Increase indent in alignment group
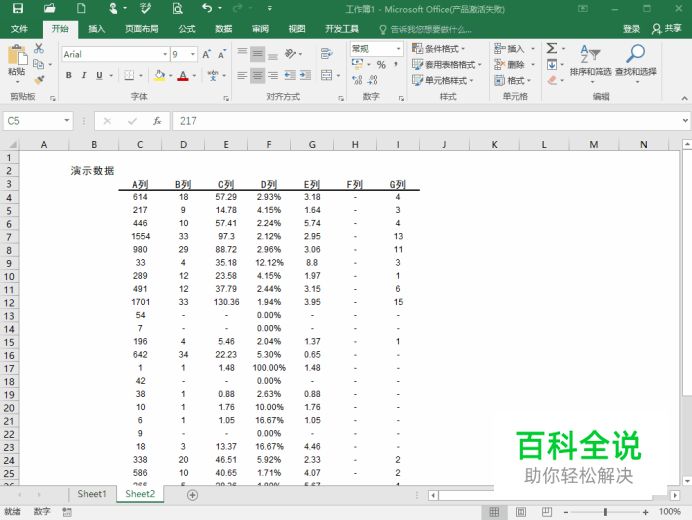Screen dimensions: 692x520 (x=305, y=75)
